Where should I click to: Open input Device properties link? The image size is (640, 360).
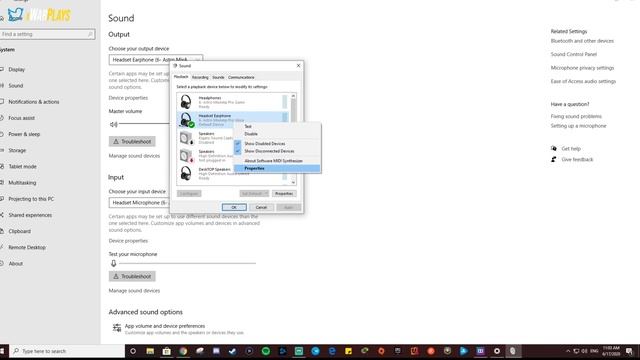tap(128, 241)
